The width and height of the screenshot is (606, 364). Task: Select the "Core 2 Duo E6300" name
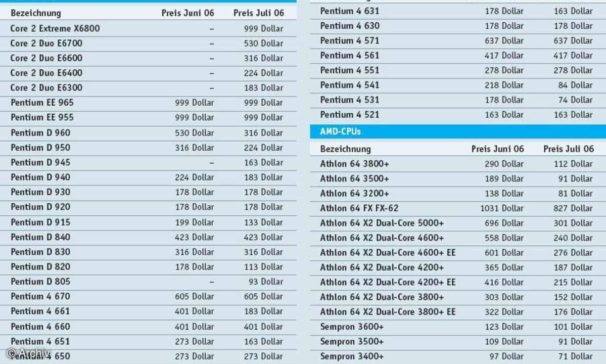(x=46, y=88)
